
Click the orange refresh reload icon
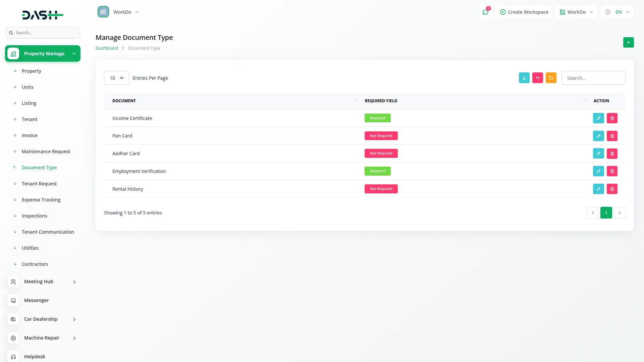tap(551, 78)
